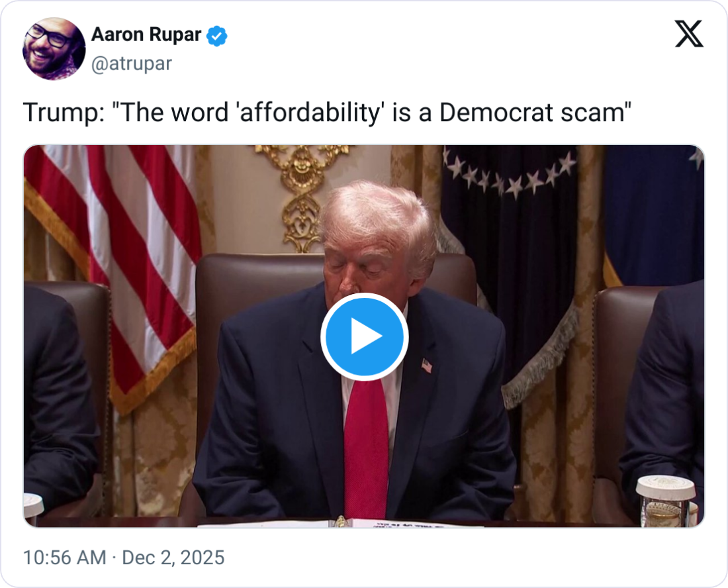728x588 pixels.
Task: Click the papers on the table in the video
Action: [341, 524]
